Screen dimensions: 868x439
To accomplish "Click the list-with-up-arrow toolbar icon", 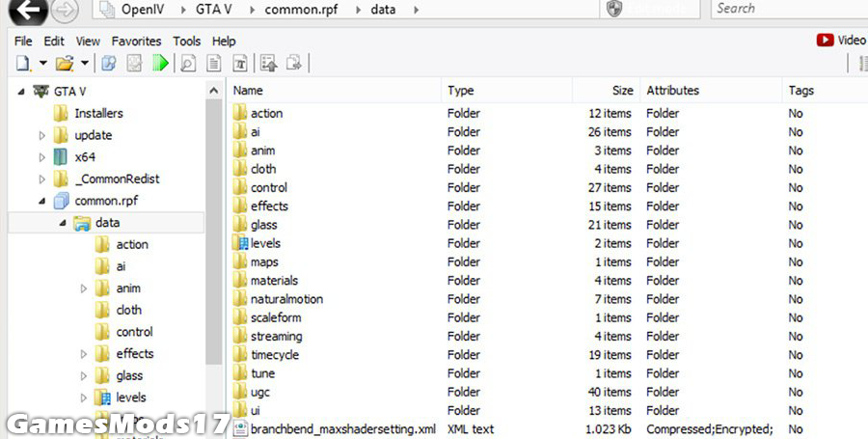I will 269,63.
